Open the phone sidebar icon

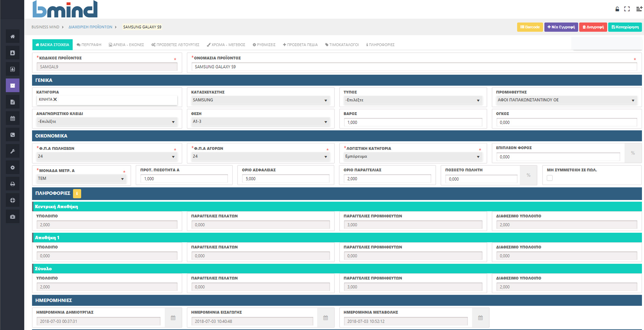tap(13, 135)
